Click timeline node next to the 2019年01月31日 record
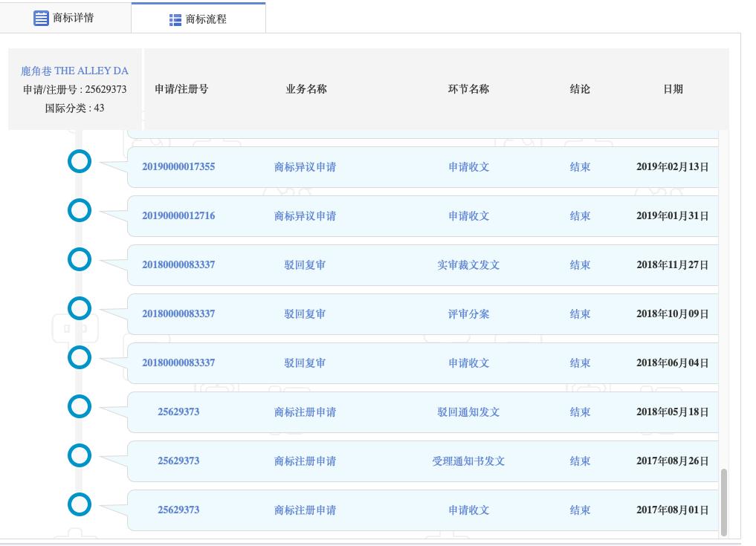 80,210
